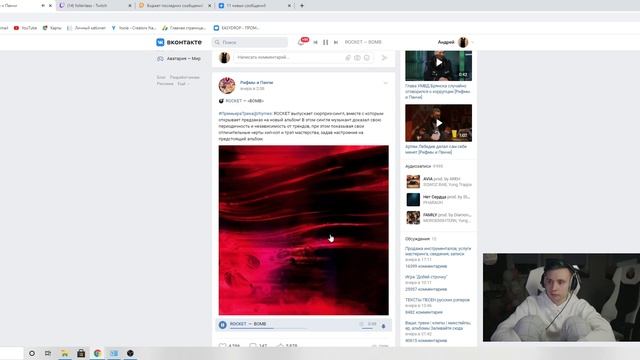Open Microsoft Store from the taskbar
The image size is (640, 360).
click(x=81, y=353)
